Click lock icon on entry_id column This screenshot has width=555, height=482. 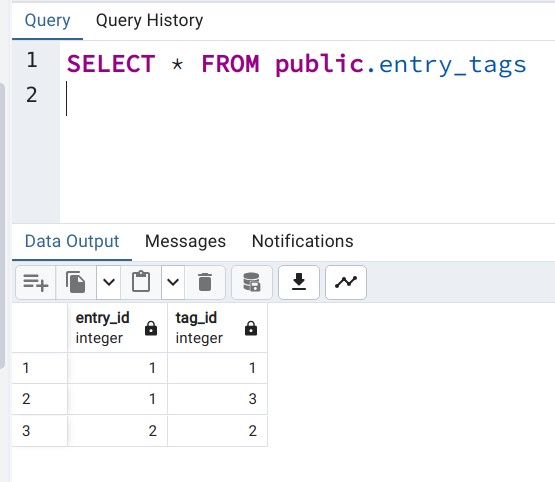pyautogui.click(x=151, y=328)
